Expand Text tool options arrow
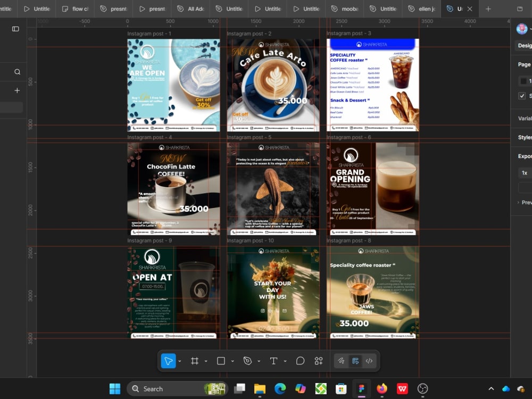This screenshot has width=532, height=399. (285, 361)
